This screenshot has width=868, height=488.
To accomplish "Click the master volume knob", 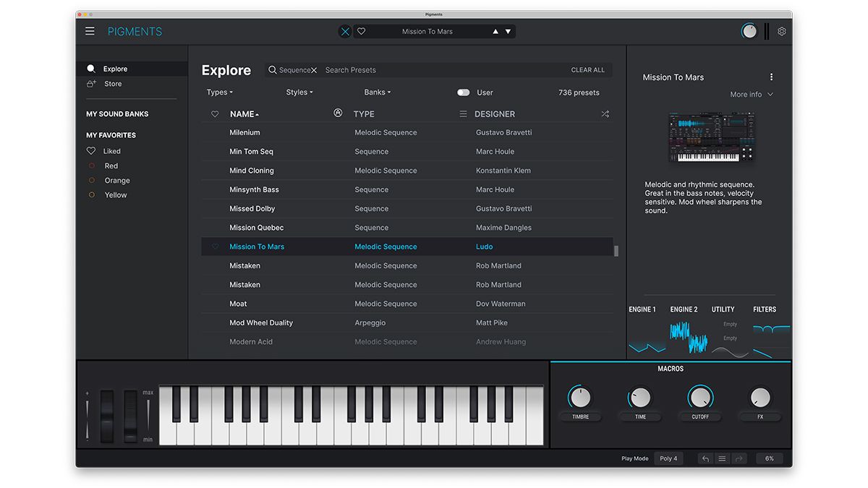I will [749, 31].
